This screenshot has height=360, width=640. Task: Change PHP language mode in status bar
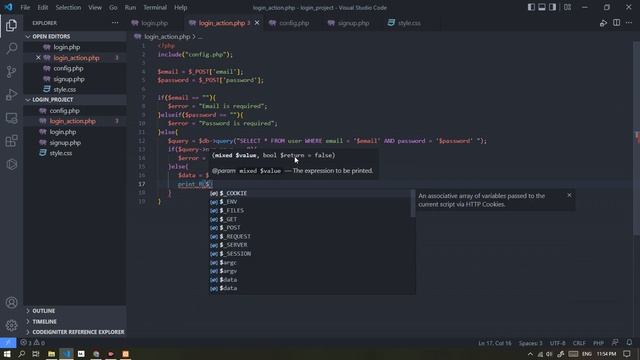pyautogui.click(x=598, y=343)
